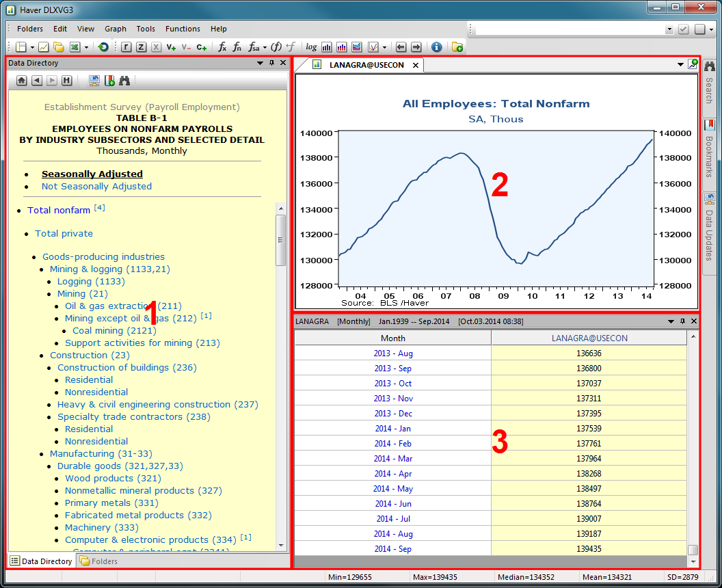722x588 pixels.
Task: Open the Graph menu
Action: click(116, 29)
